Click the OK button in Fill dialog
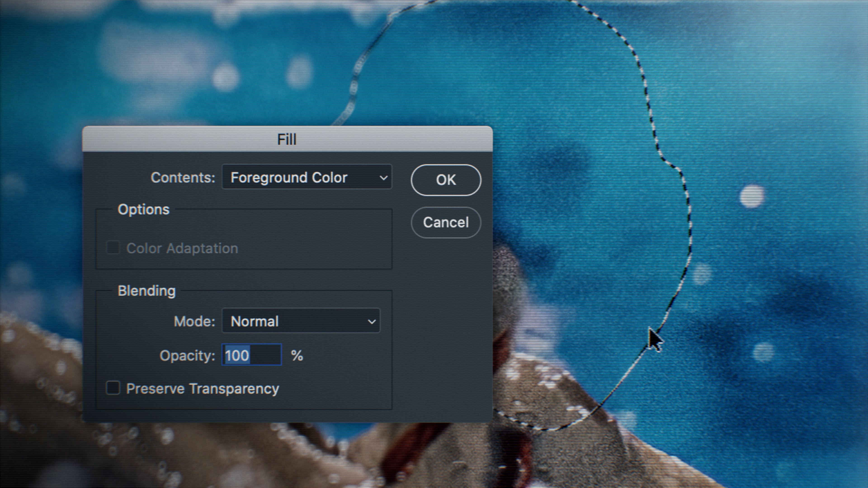Viewport: 868px width, 488px height. point(446,180)
